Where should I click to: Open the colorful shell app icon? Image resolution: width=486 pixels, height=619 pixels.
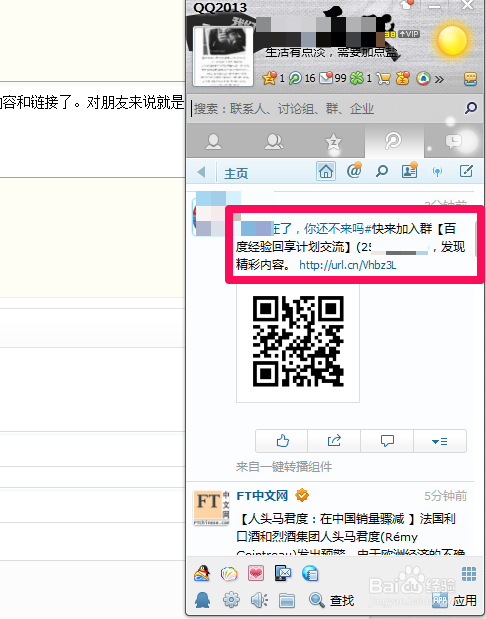[229, 574]
